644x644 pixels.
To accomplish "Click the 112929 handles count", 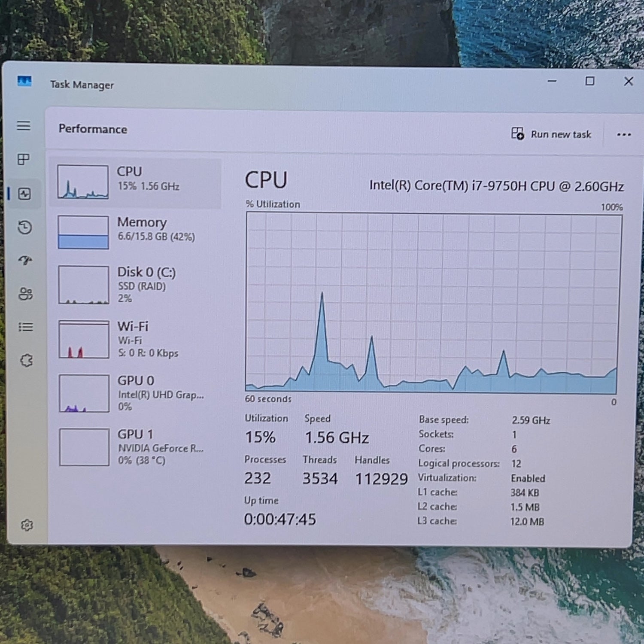I will coord(381,479).
